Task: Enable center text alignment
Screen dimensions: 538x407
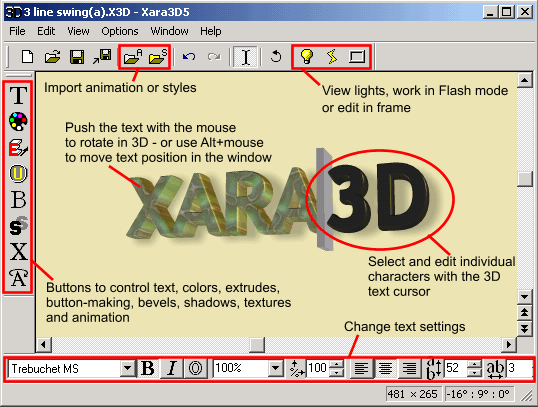Action: 385,369
